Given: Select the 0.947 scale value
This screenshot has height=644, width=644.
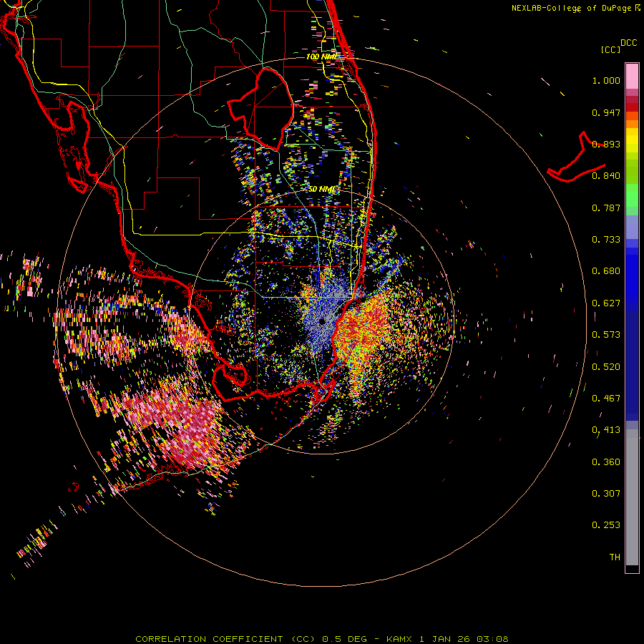Looking at the screenshot, I should pos(606,112).
